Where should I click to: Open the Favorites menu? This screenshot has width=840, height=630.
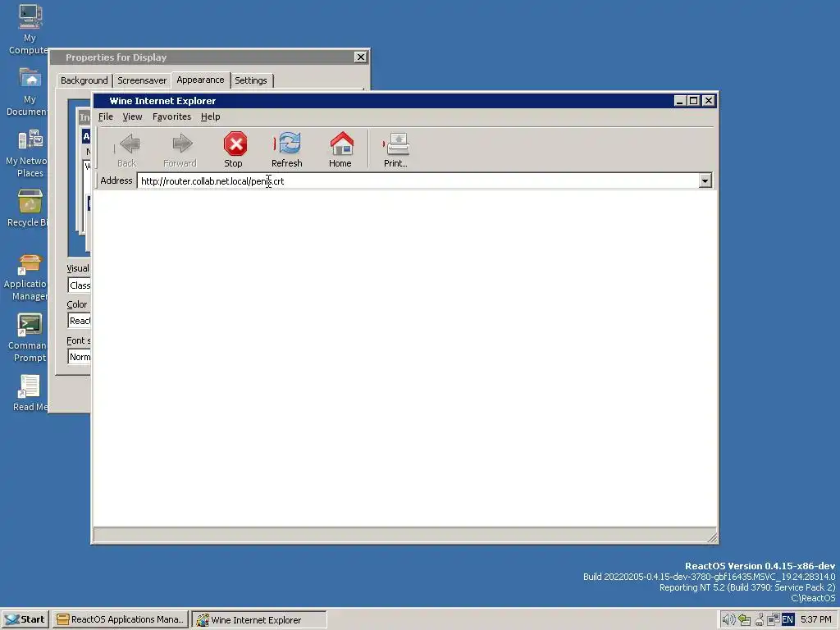pos(172,116)
